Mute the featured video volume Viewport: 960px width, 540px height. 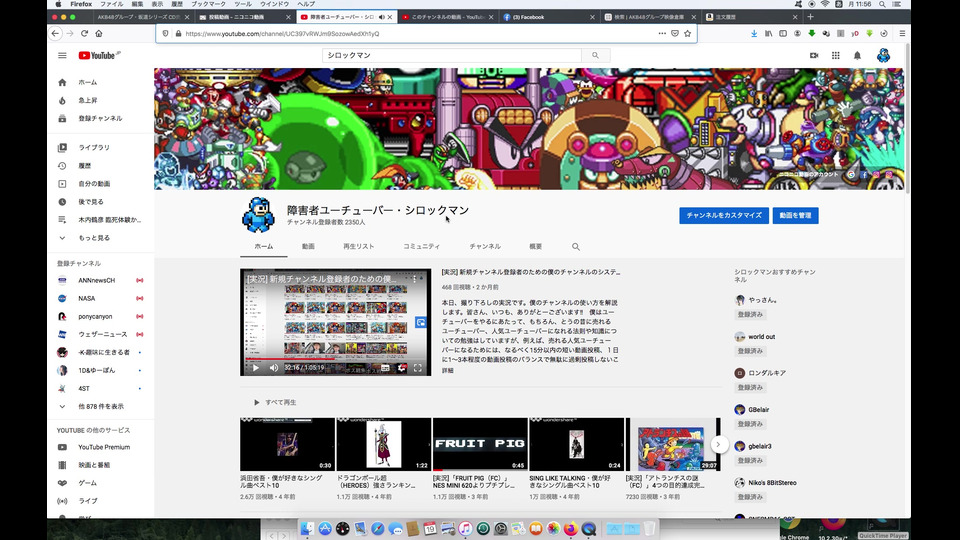tap(274, 368)
